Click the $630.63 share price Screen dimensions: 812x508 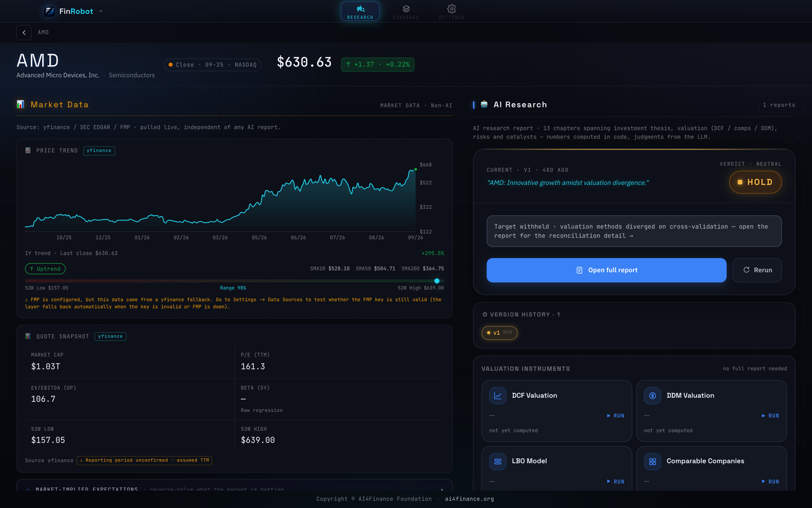coord(304,62)
